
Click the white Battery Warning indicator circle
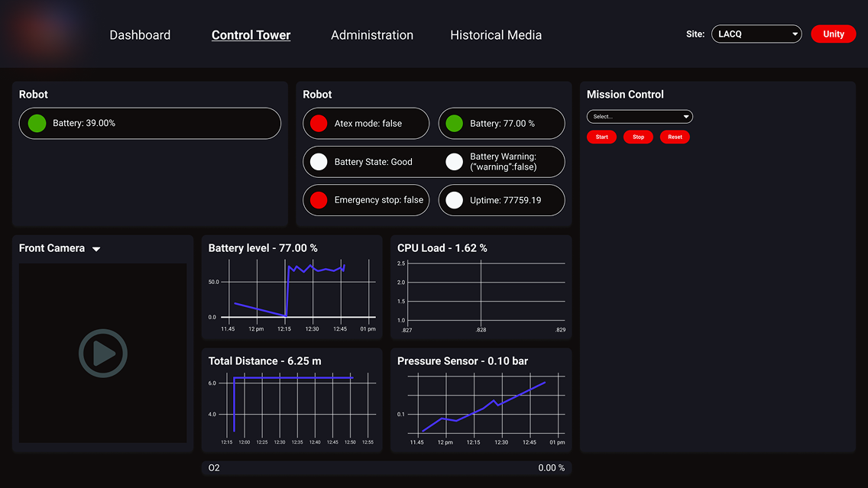(455, 162)
